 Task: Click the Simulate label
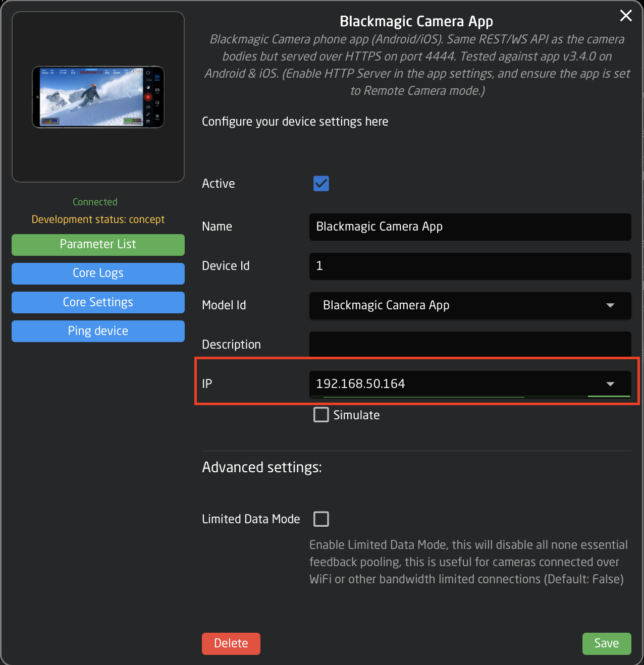point(356,415)
